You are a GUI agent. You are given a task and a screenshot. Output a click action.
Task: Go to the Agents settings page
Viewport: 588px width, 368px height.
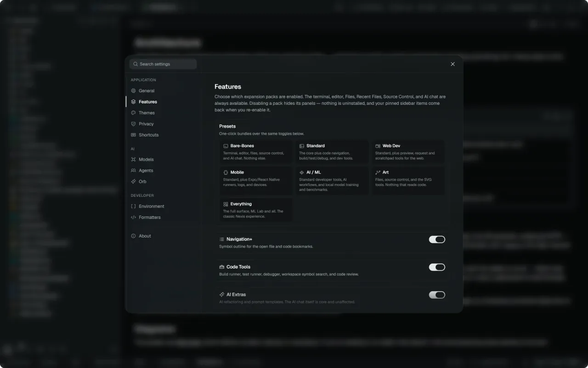(163, 170)
